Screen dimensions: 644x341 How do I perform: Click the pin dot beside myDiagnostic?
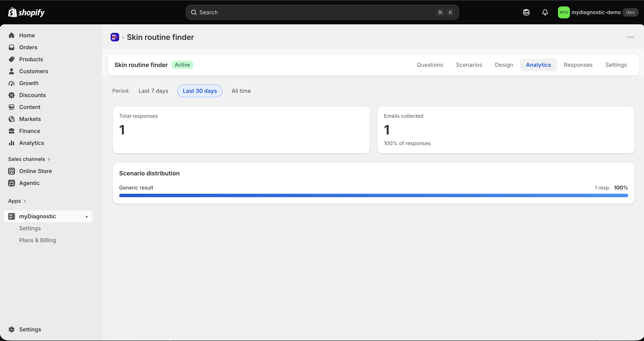pyautogui.click(x=87, y=217)
